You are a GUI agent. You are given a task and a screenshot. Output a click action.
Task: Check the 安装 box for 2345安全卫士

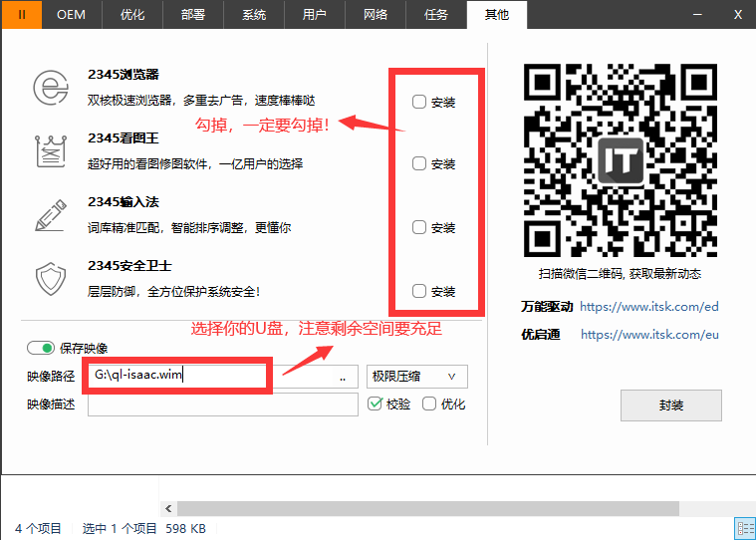(x=419, y=291)
